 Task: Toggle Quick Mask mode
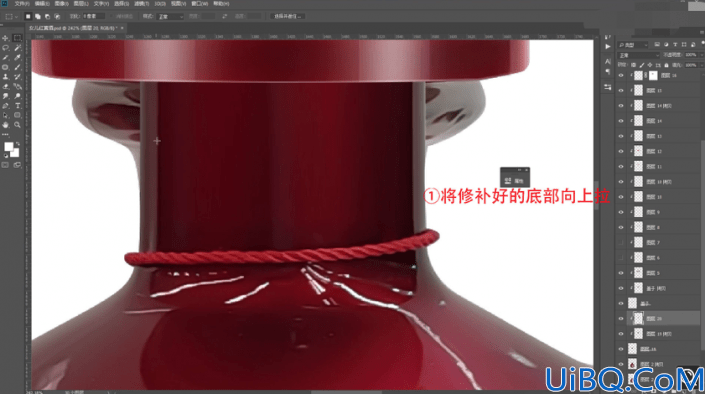tap(5, 165)
